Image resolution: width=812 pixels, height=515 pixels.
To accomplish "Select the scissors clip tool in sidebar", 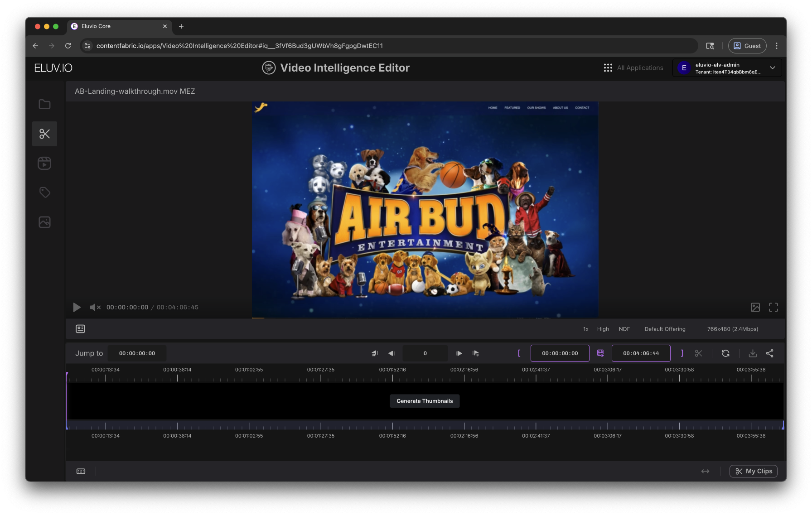I will click(44, 134).
